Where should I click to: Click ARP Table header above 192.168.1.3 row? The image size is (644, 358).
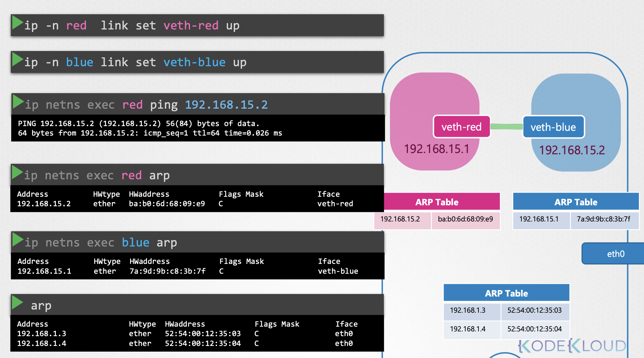click(x=506, y=293)
